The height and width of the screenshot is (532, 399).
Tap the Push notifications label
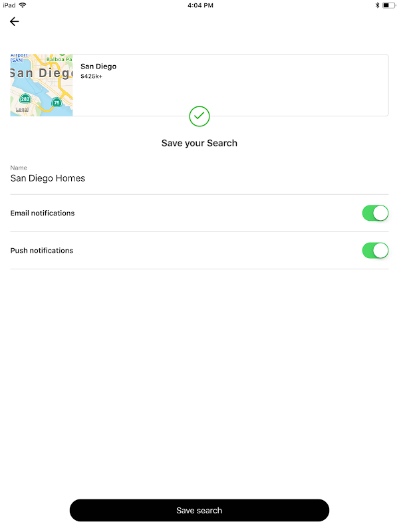42,251
